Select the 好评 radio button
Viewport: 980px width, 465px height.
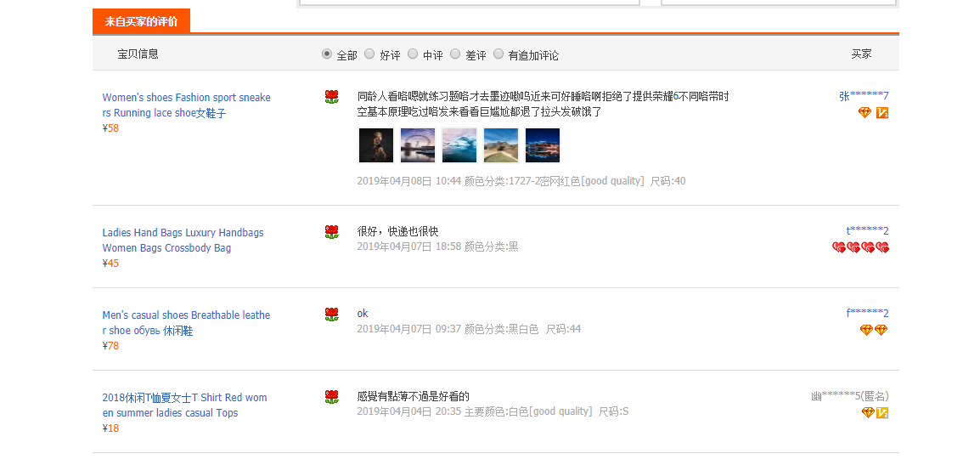(369, 54)
